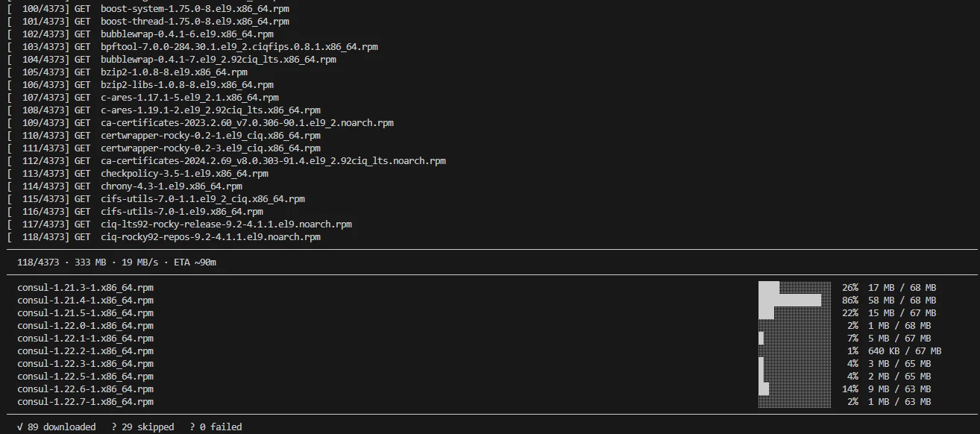Select consul-1.22.7-1.x86_64.rpm at the list bottom
The height and width of the screenshot is (434, 980).
[x=86, y=402]
